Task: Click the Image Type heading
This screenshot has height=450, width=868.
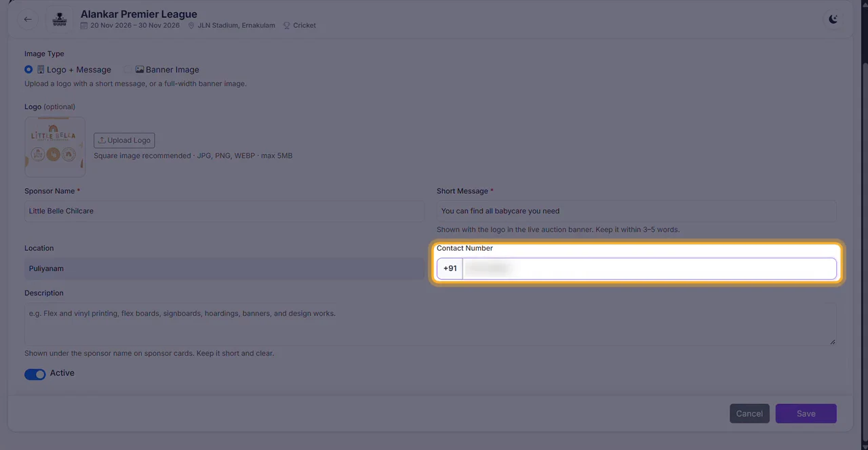Action: tap(45, 54)
